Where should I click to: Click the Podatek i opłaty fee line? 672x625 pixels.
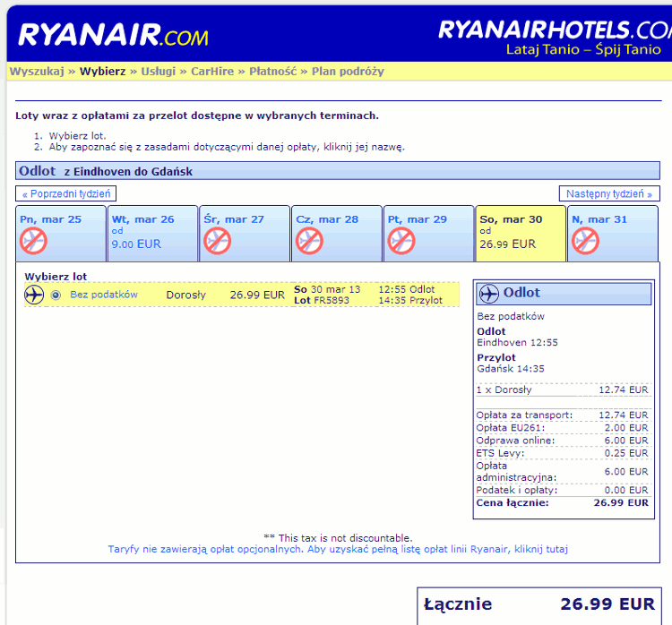click(563, 490)
